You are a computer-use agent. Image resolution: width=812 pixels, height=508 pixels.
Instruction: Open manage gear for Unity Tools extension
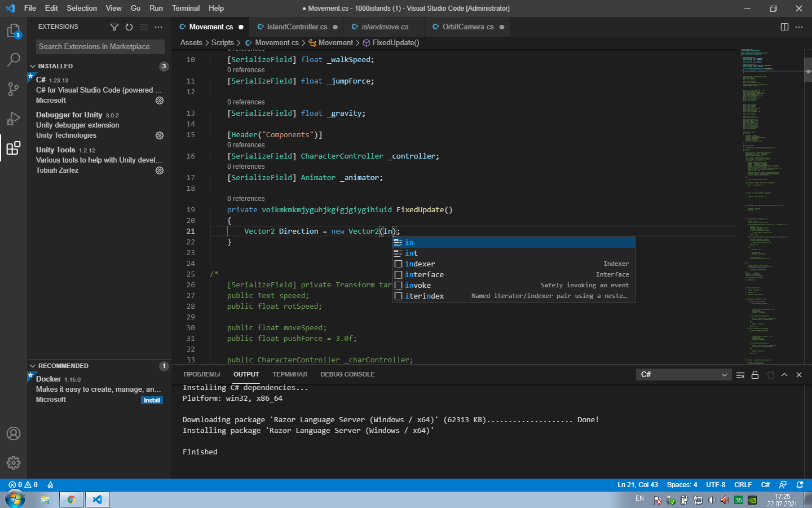(160, 170)
